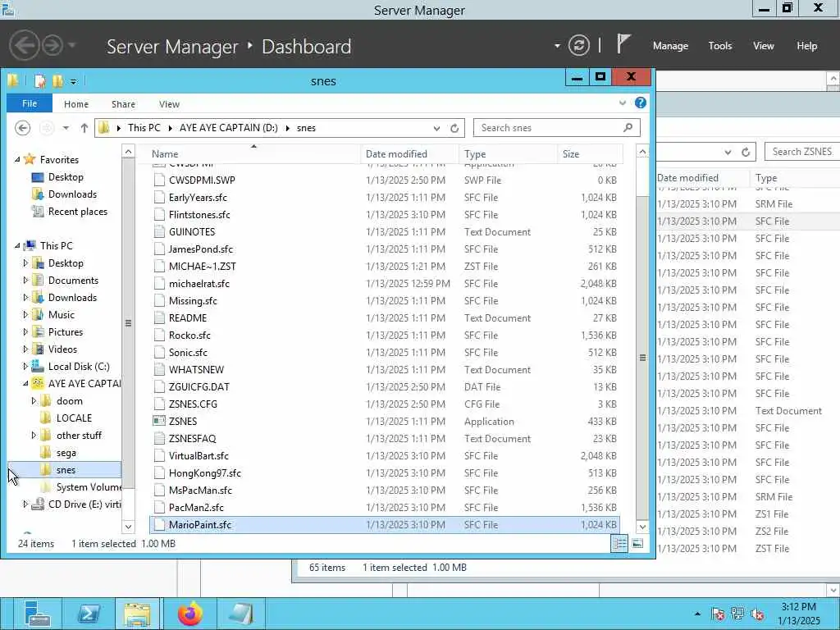Click the navigation pane scrollbar up arrow
The image size is (840, 630).
coord(128,152)
